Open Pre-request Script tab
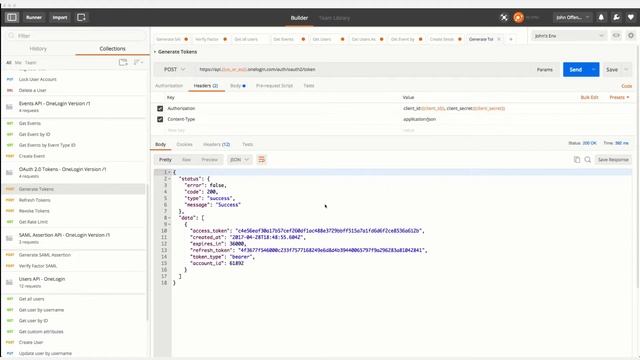640x360 pixels. pos(274,86)
